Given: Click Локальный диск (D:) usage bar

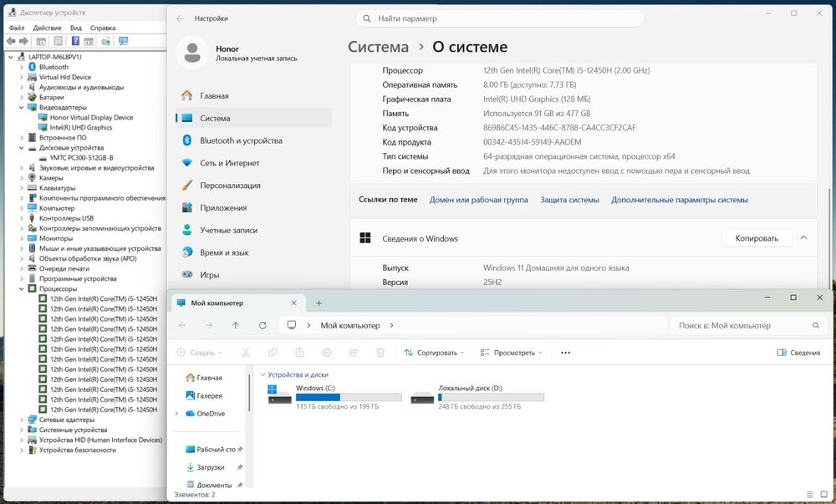Looking at the screenshot, I should (491, 398).
